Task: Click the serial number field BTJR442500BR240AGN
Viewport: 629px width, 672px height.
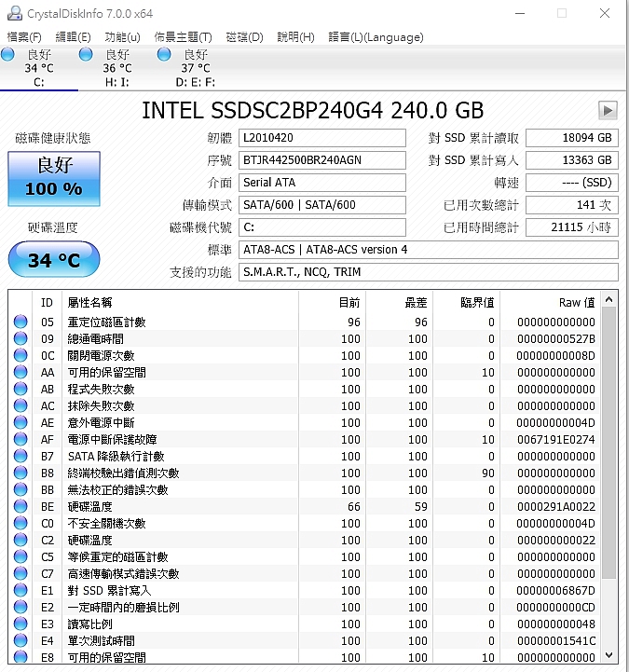Action: click(322, 160)
